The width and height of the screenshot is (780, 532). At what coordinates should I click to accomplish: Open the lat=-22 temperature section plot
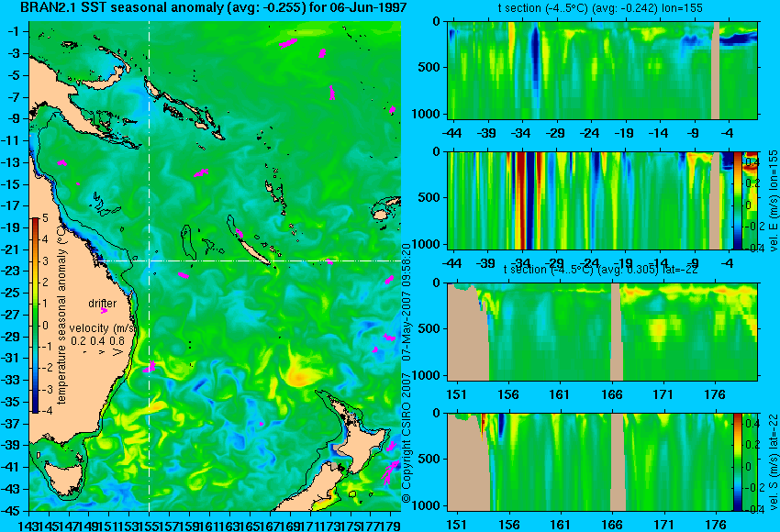click(602, 331)
